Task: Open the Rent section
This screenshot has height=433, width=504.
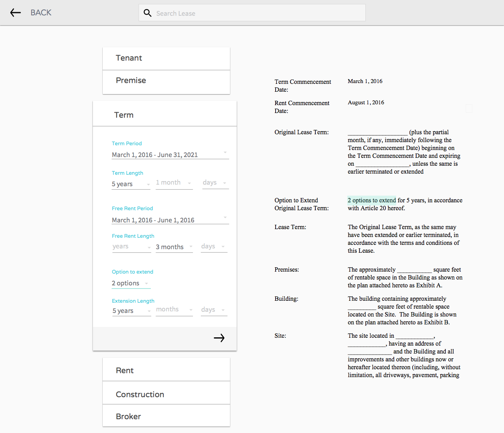Action: [x=166, y=370]
